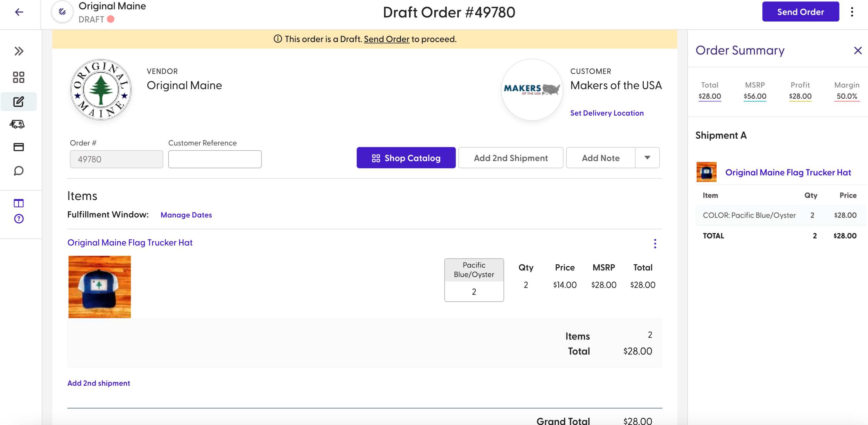The width and height of the screenshot is (868, 425).
Task: Click the Add 2nd Shipment button
Action: [x=510, y=158]
